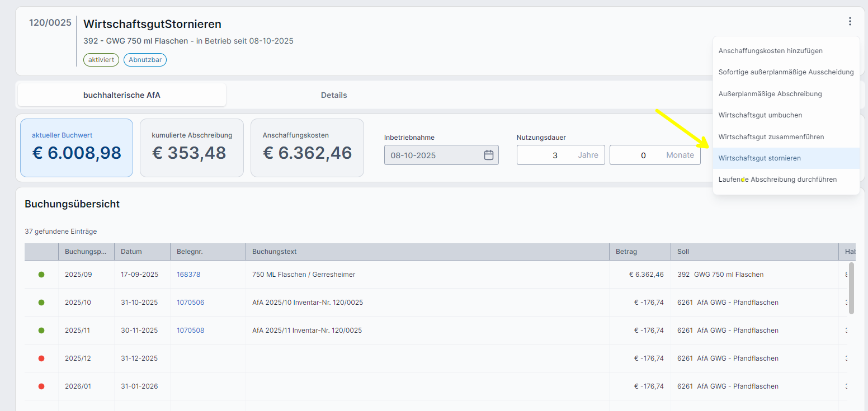Click the calendar icon in Inbetriebnahme field
868x411 pixels.
coord(488,155)
